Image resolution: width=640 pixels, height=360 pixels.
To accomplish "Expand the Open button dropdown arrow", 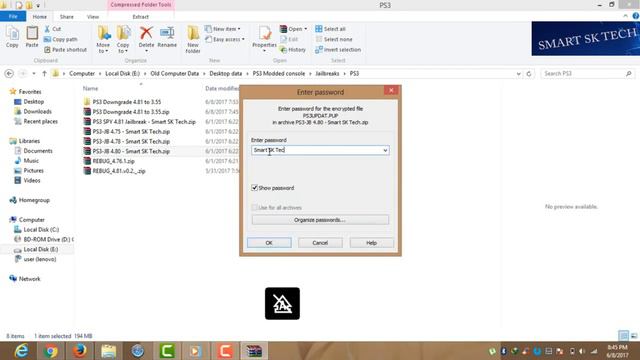I will click(x=305, y=29).
